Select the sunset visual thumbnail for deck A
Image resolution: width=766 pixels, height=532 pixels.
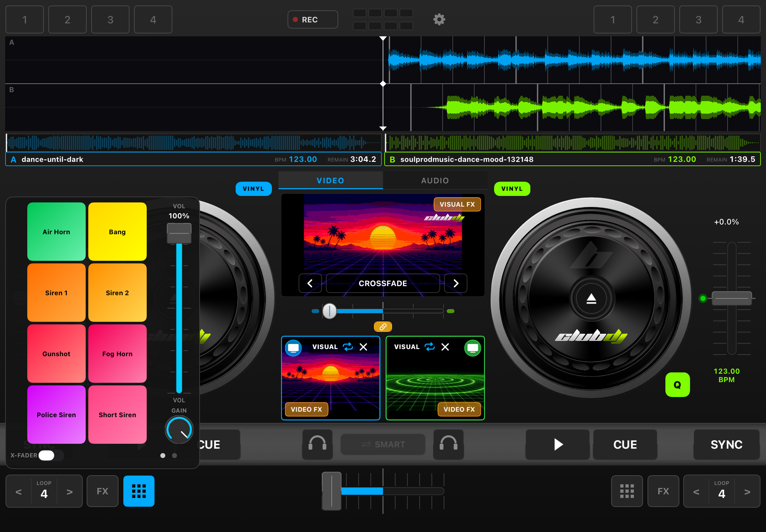330,378
